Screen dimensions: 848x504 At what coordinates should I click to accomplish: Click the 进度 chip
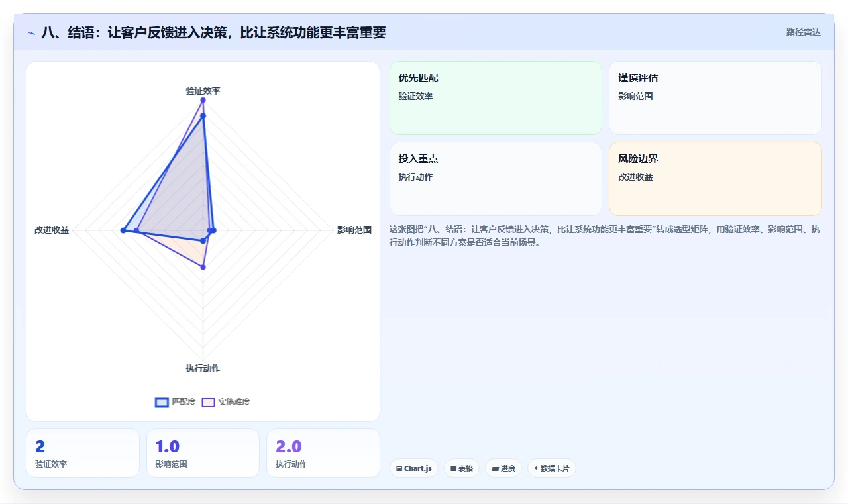point(503,468)
